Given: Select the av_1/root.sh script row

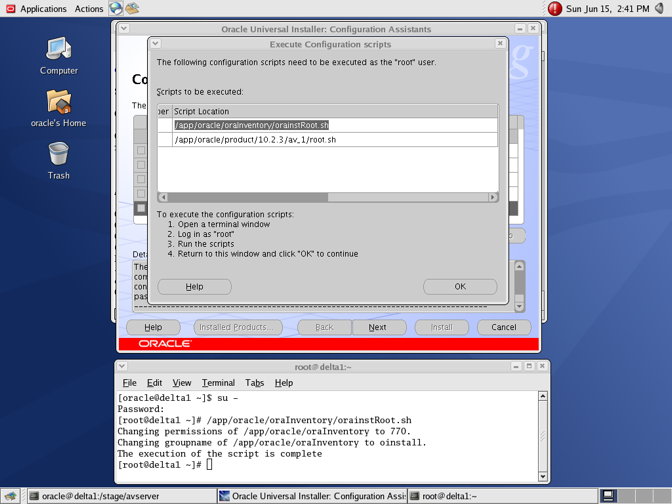Looking at the screenshot, I should point(328,140).
